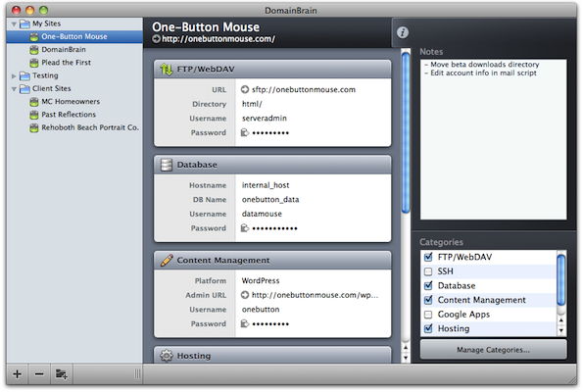Copy Database password using its clipboard icon

245,228
